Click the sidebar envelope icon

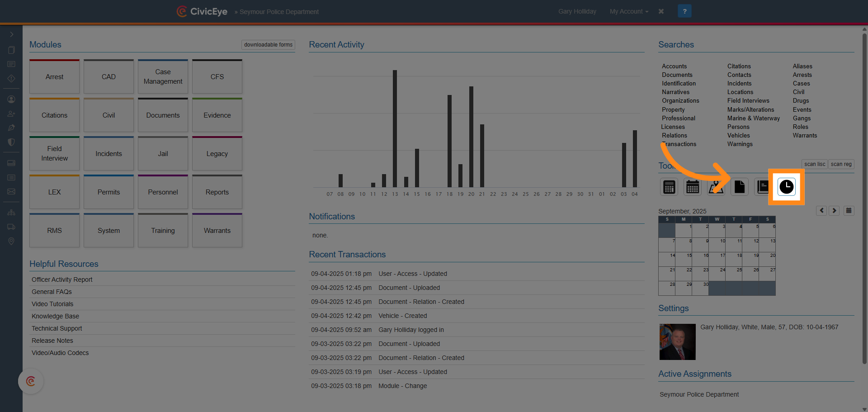pos(11,191)
